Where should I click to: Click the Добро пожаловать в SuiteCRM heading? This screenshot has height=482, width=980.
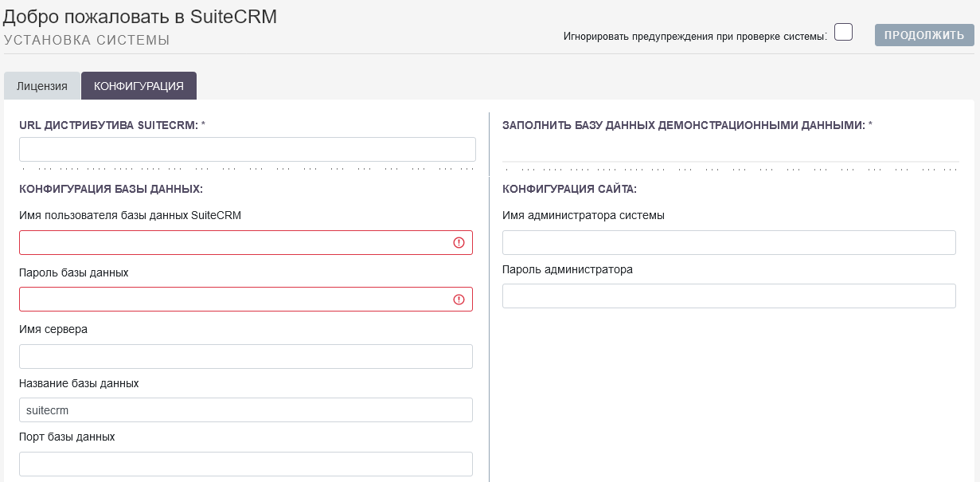tap(142, 17)
